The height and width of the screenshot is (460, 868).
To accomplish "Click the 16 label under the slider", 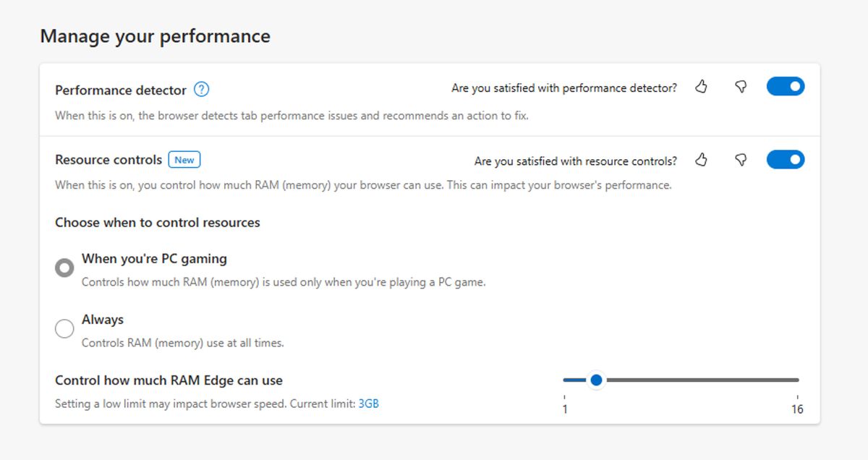I will (x=798, y=409).
